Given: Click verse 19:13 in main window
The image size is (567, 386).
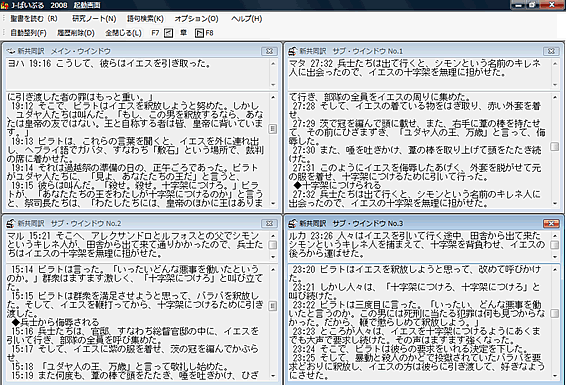Looking at the screenshot, I should coord(135,150).
